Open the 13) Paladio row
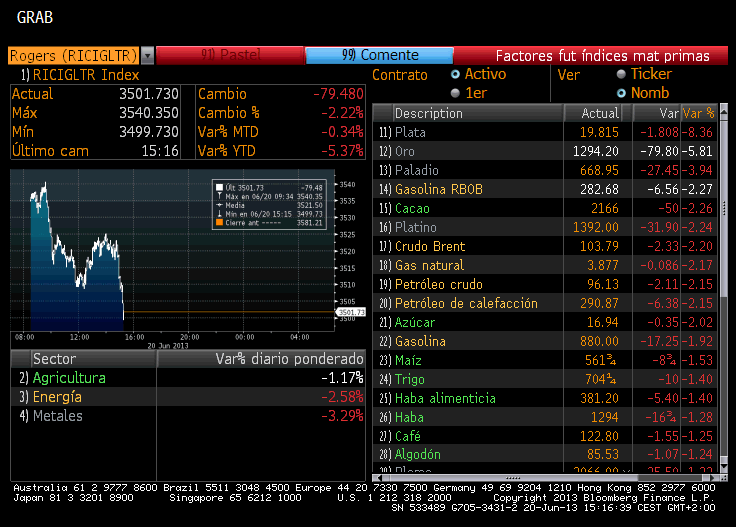The height and width of the screenshot is (527, 736). [x=545, y=170]
